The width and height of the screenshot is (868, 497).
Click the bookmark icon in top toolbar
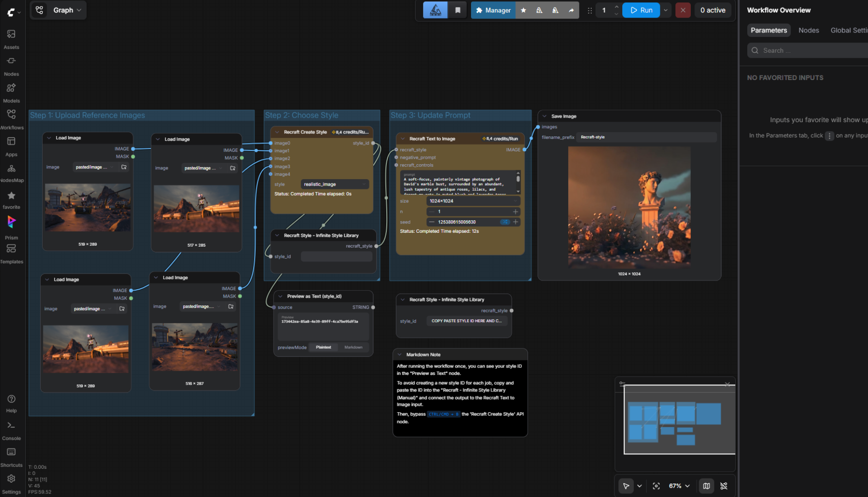pyautogui.click(x=458, y=10)
